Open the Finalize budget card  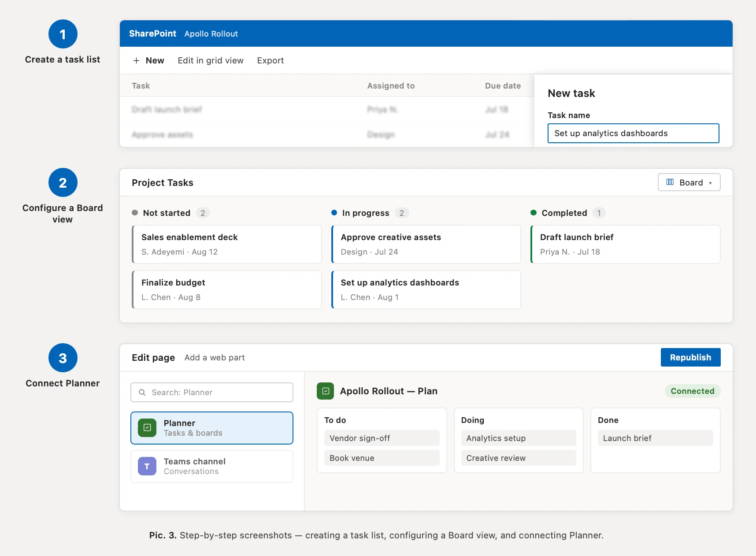pos(227,290)
